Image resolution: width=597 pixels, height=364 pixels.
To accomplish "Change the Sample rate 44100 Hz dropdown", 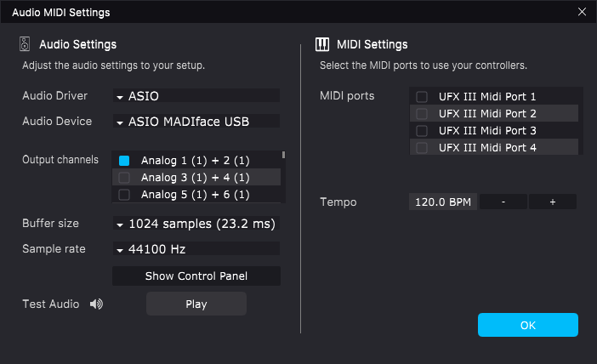I will click(196, 249).
